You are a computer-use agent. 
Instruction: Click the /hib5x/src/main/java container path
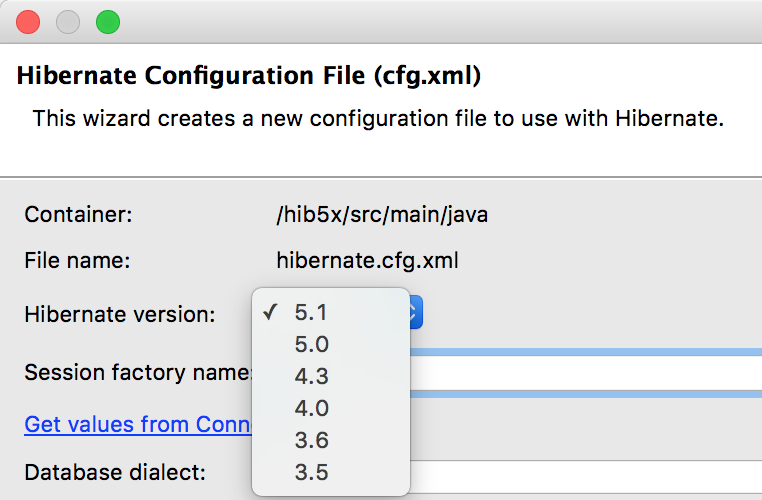coord(382,214)
